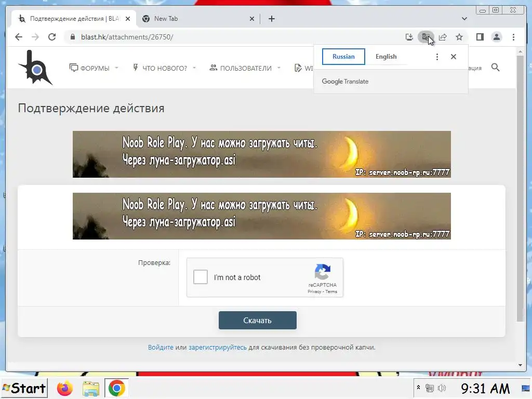The image size is (532, 399).
Task: Click the reCAPTCHA logo icon
Action: 322,272
